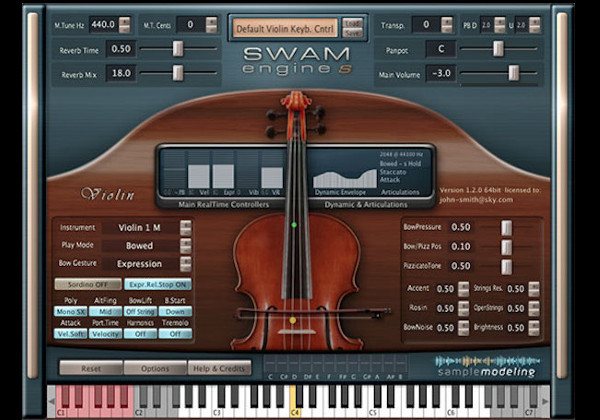This screenshot has height=420, width=600.
Task: Click the Reverb Time slider handle
Action: 178,49
